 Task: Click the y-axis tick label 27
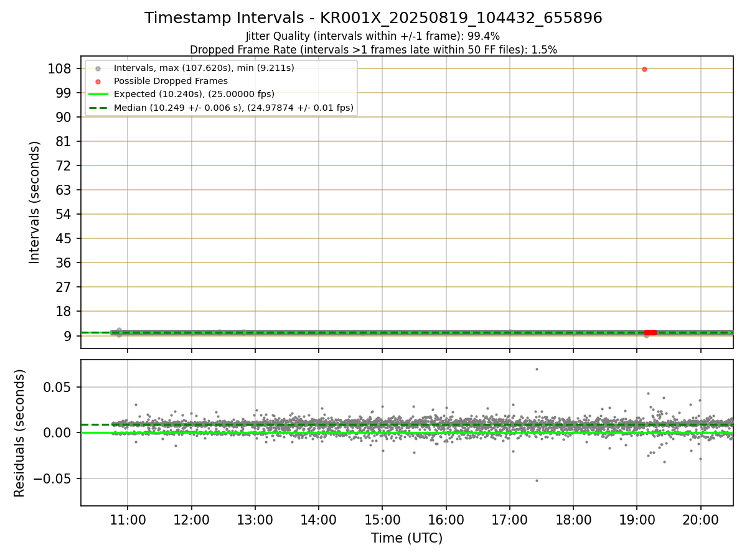click(63, 287)
